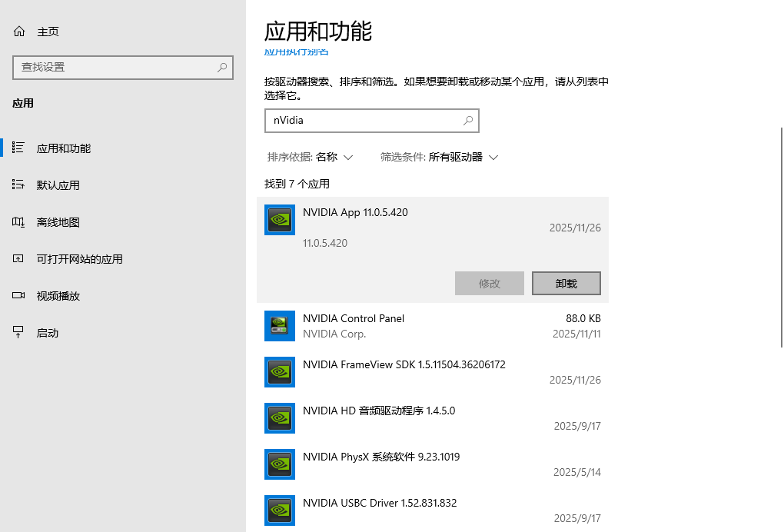The image size is (784, 532).
Task: Click the NVIDIA HD 音频驱动程序 icon
Action: (280, 418)
